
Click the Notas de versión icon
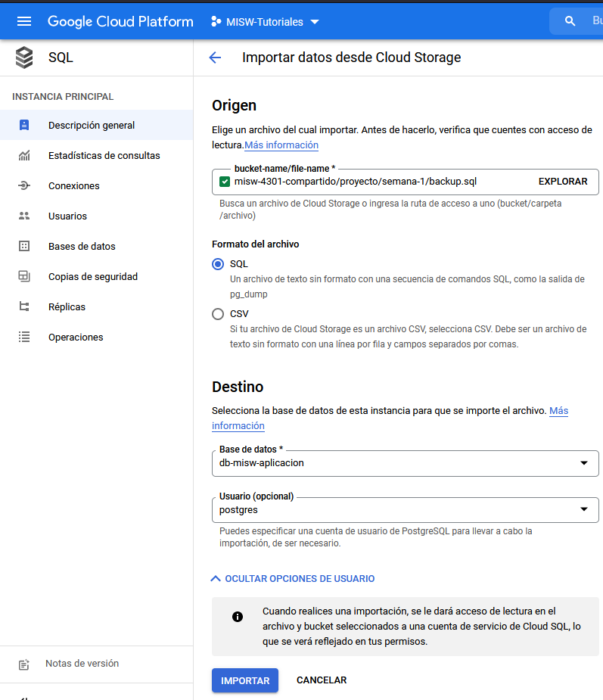tap(24, 664)
